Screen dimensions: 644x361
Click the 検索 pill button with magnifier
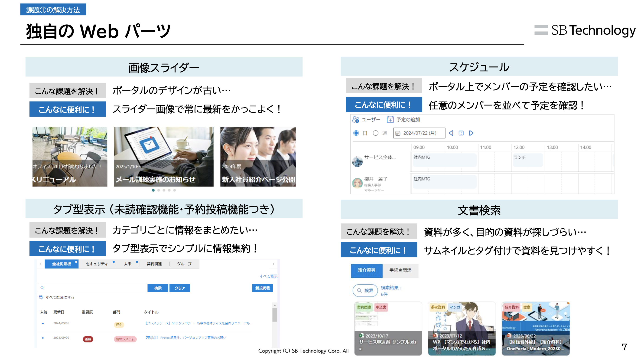coord(365,290)
